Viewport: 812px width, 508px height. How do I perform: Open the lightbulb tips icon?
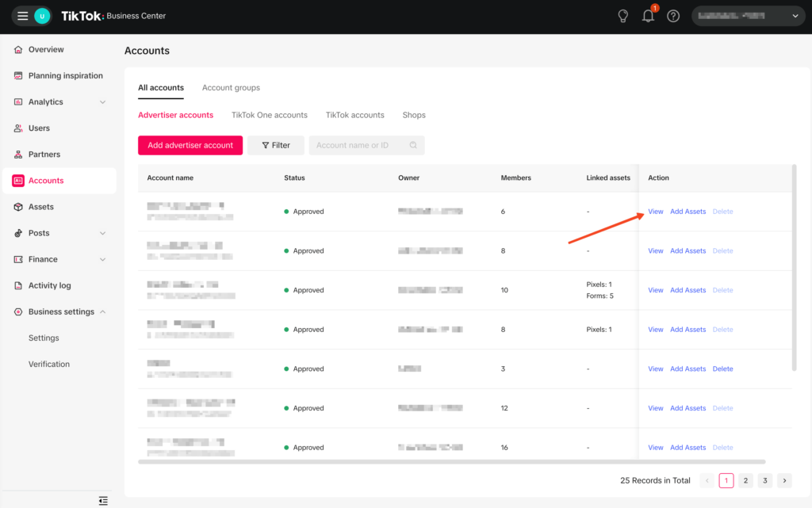pos(623,16)
